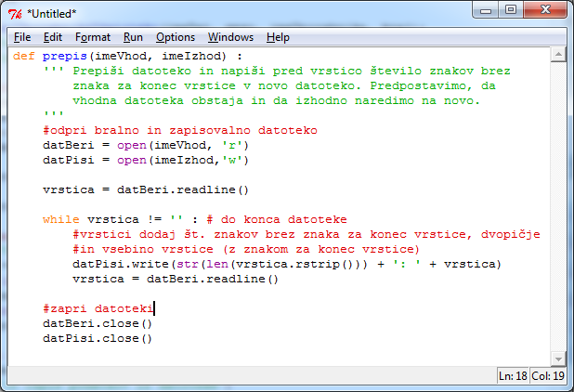Image resolution: width=574 pixels, height=392 pixels.
Task: Minimize the Untitled window
Action: click(x=486, y=10)
